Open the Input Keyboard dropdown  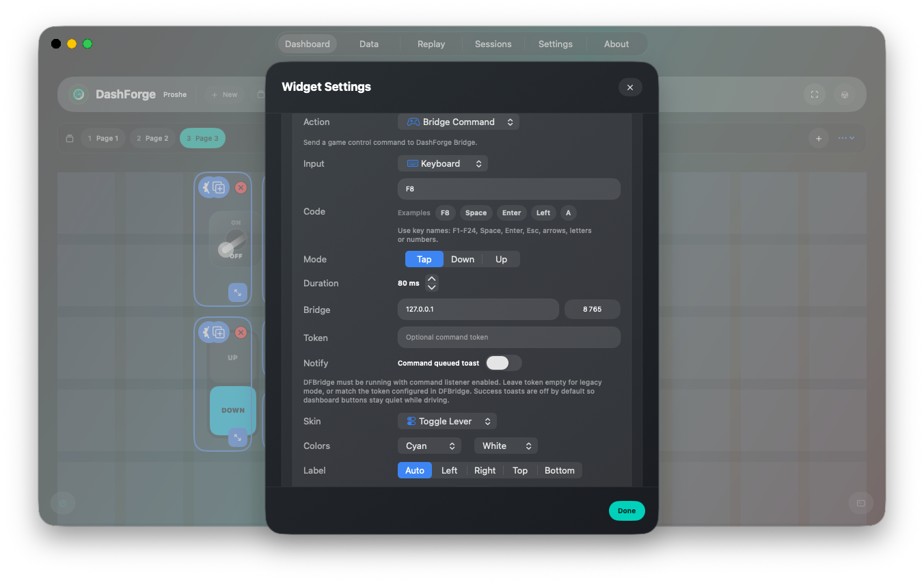[x=443, y=163]
